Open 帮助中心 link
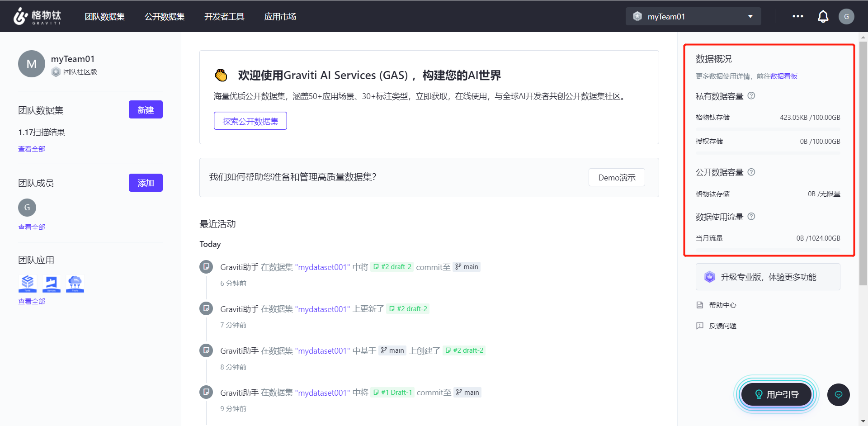Image resolution: width=868 pixels, height=426 pixels. point(723,305)
